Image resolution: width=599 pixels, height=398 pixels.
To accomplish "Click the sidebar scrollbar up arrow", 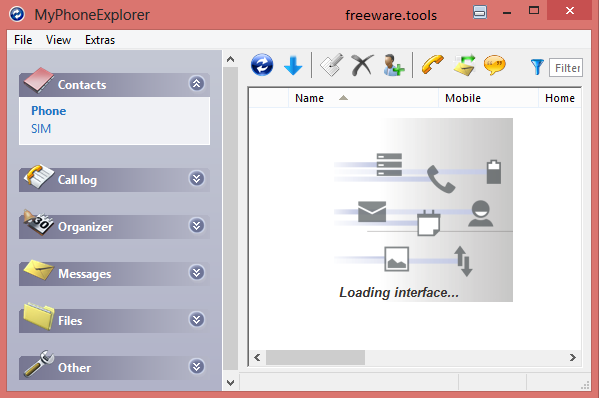I will coord(230,59).
